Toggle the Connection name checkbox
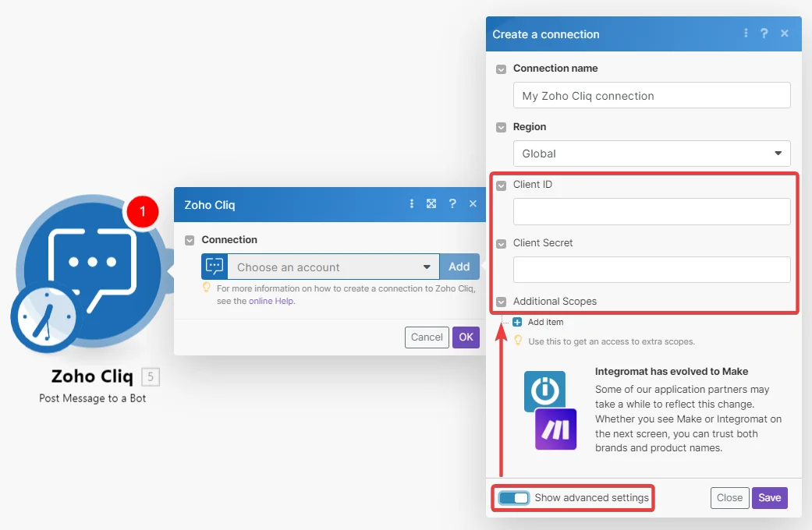Viewport: 812px width, 530px height. [x=501, y=69]
